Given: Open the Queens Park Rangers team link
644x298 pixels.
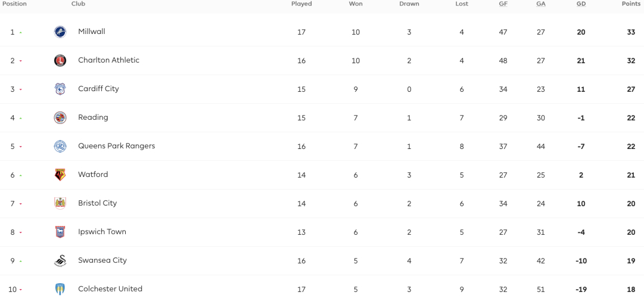Looking at the screenshot, I should [x=117, y=146].
